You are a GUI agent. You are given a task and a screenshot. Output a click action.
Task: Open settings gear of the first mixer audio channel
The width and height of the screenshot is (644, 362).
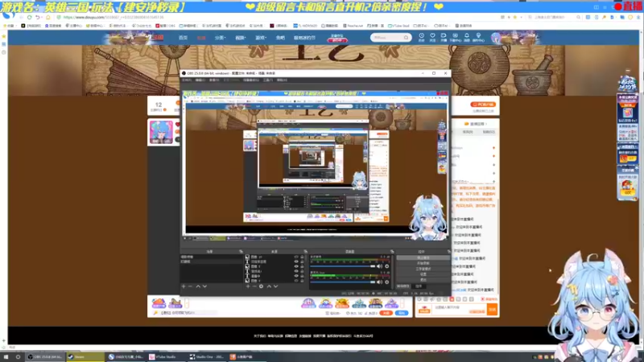[x=387, y=266]
